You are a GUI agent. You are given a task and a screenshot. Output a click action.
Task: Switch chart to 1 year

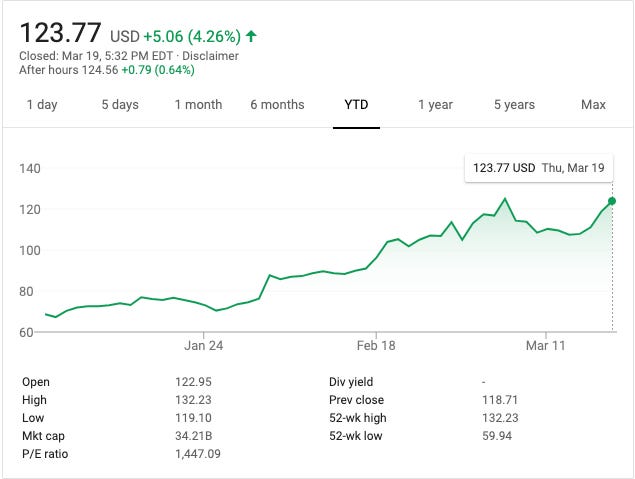[x=435, y=105]
